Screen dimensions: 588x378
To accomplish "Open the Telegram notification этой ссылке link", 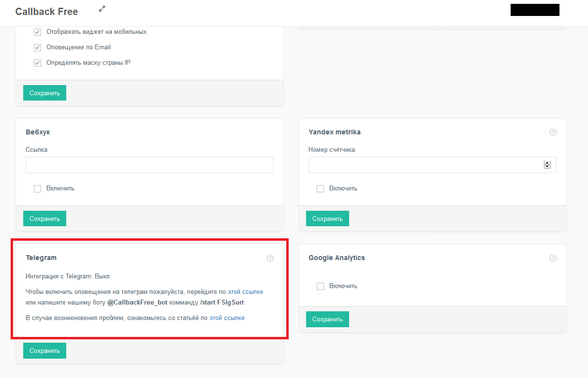I will [x=245, y=292].
